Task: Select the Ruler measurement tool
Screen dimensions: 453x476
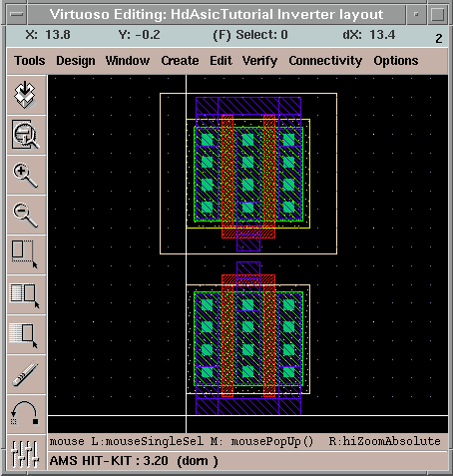Action: pos(26,375)
